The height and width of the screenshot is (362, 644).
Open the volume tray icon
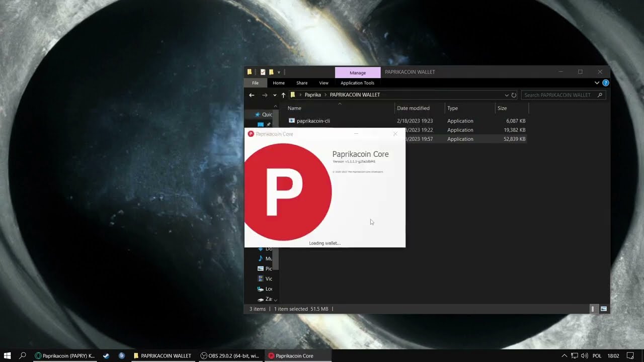[584, 355]
